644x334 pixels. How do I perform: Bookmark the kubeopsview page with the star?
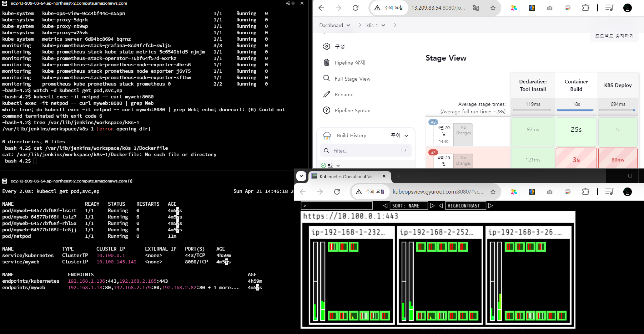493,192
